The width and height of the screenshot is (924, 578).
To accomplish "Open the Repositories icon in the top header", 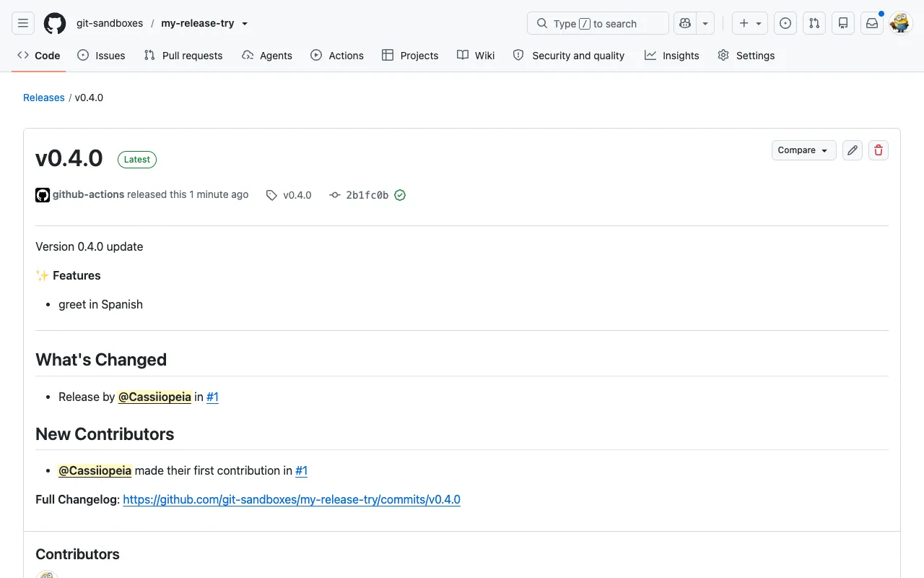I will point(843,23).
